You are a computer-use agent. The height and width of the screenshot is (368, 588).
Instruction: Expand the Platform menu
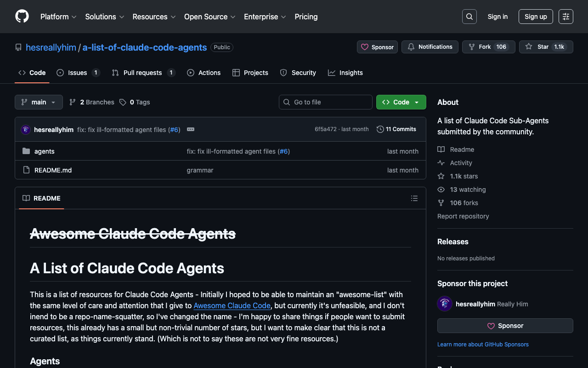[58, 17]
